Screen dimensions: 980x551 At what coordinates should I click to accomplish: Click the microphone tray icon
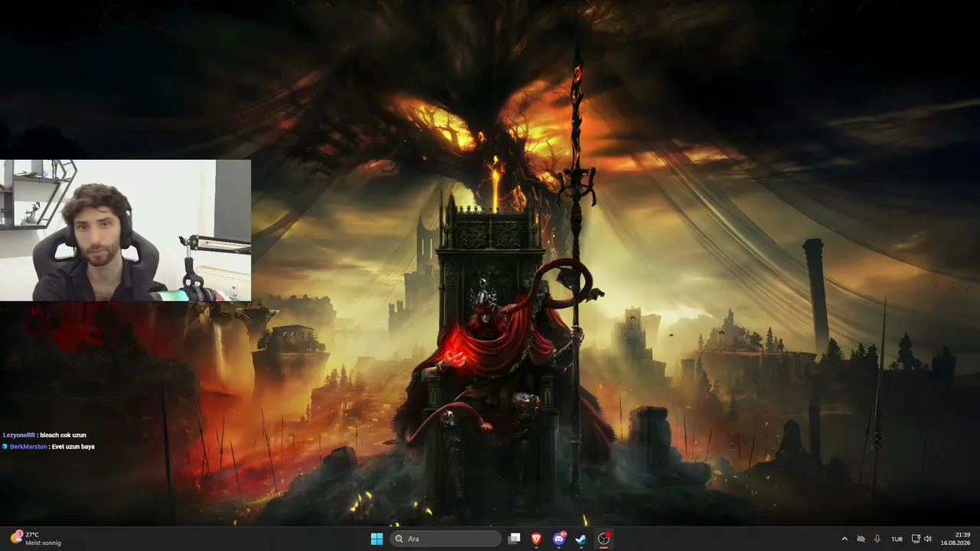[877, 539]
